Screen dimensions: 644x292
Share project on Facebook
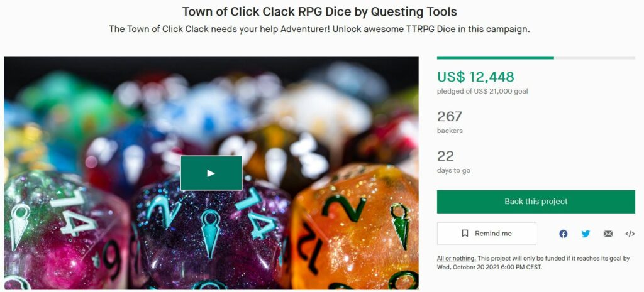[563, 234]
